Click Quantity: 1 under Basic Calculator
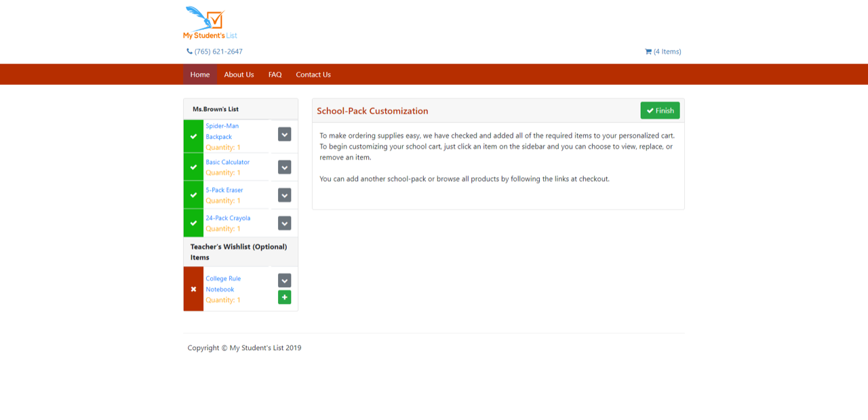The height and width of the screenshot is (420, 868). (223, 172)
